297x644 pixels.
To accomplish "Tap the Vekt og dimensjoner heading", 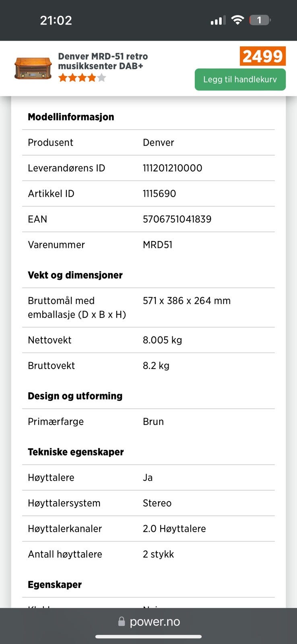I will (75, 275).
